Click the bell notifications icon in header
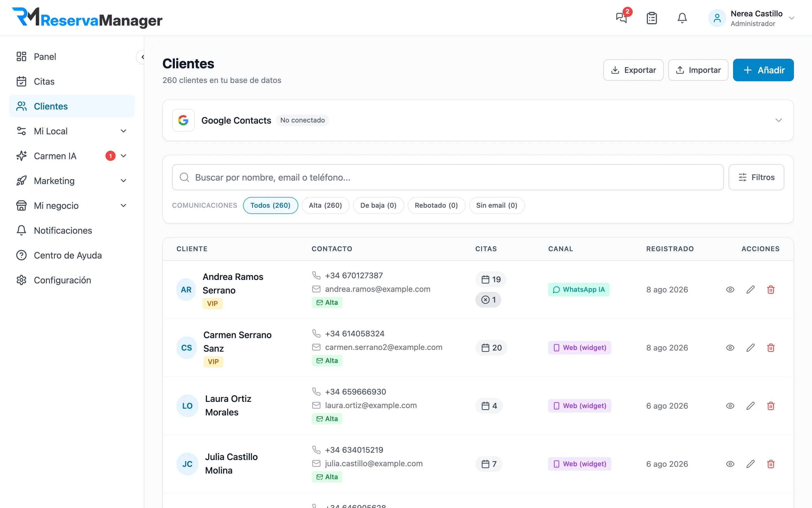Screen dimensions: 812x508 click(x=682, y=18)
